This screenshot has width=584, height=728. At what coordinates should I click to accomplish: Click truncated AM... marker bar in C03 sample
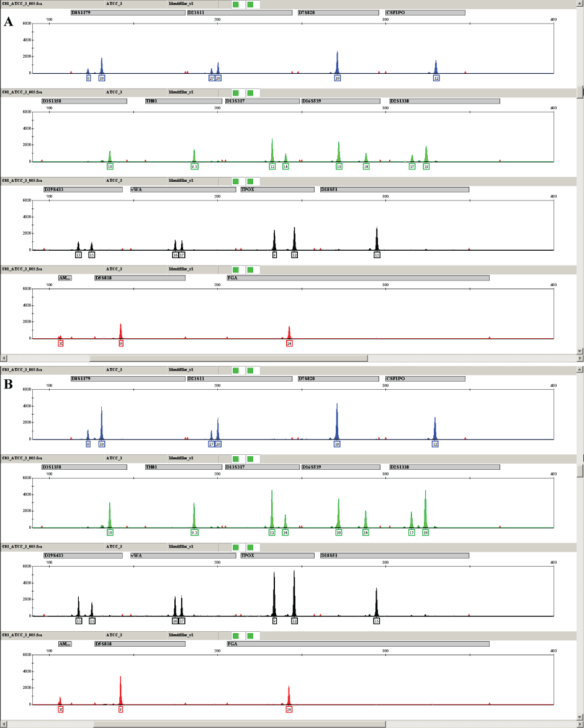pos(65,644)
